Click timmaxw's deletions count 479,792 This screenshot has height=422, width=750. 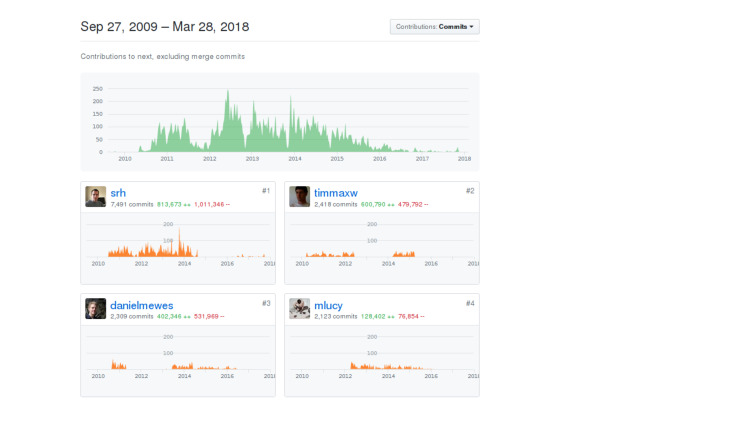[x=413, y=204]
